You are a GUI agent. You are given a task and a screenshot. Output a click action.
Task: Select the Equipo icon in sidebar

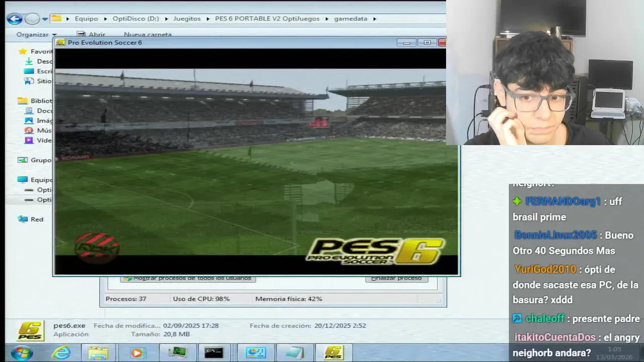click(x=22, y=179)
